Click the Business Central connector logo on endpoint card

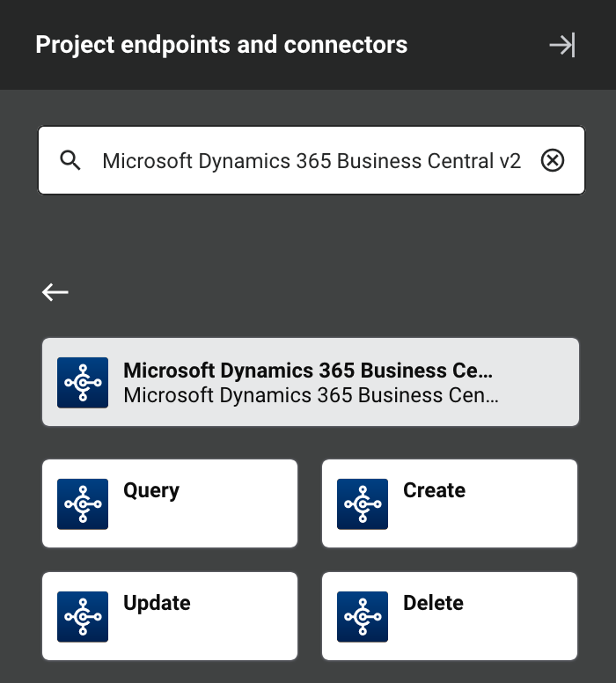[83, 383]
